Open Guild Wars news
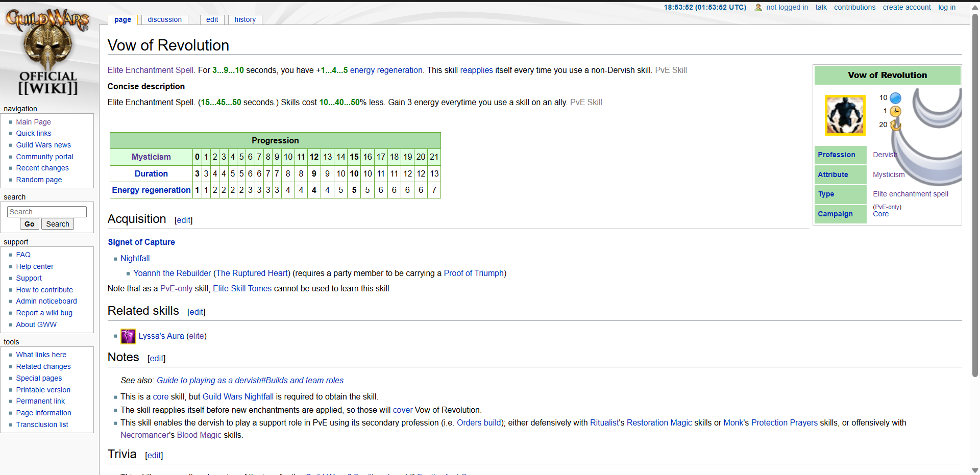 pyautogui.click(x=43, y=145)
